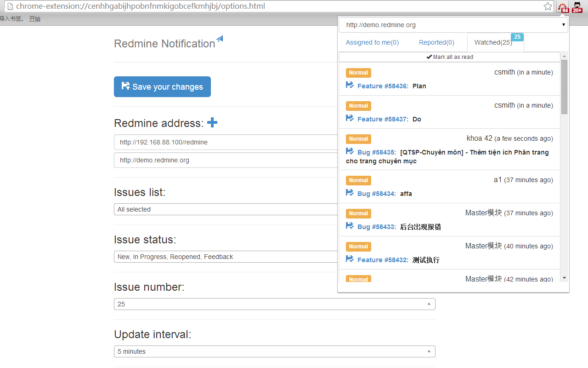The image size is (588, 368).
Task: Click Mark all as read button
Action: (449, 57)
